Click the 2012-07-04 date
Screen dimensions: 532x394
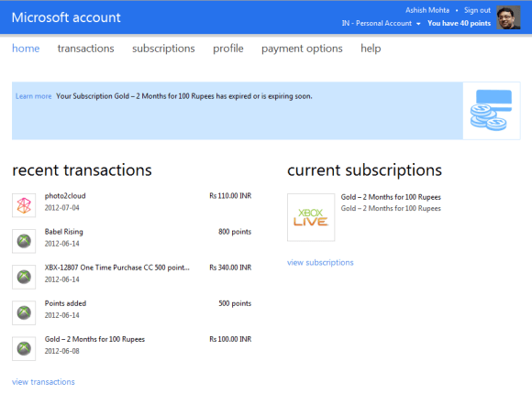[x=62, y=208]
